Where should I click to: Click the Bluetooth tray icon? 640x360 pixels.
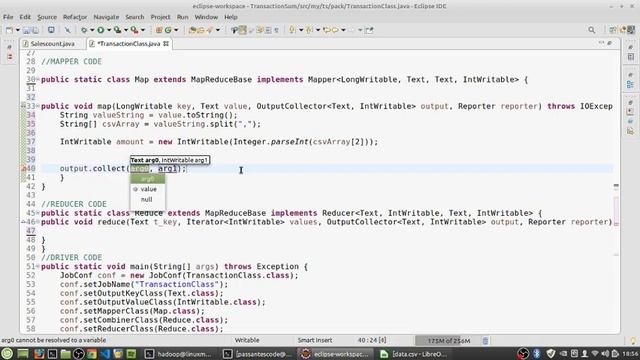[x=537, y=353]
